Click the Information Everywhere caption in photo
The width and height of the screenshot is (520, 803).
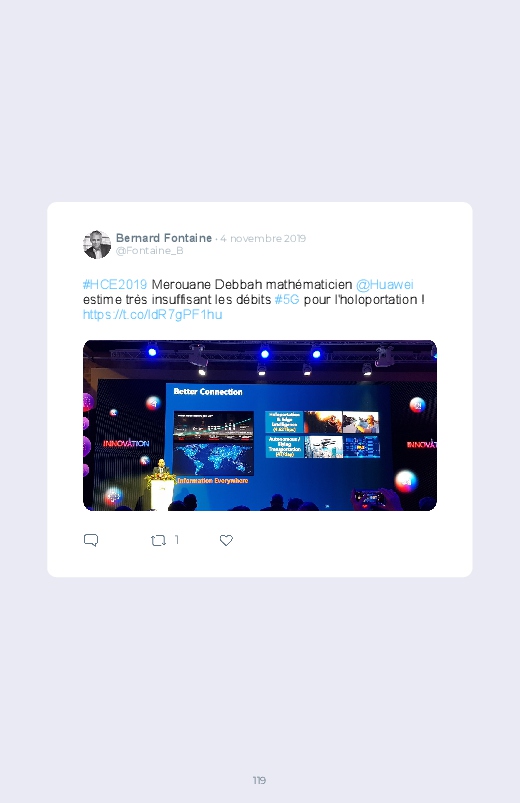click(213, 481)
